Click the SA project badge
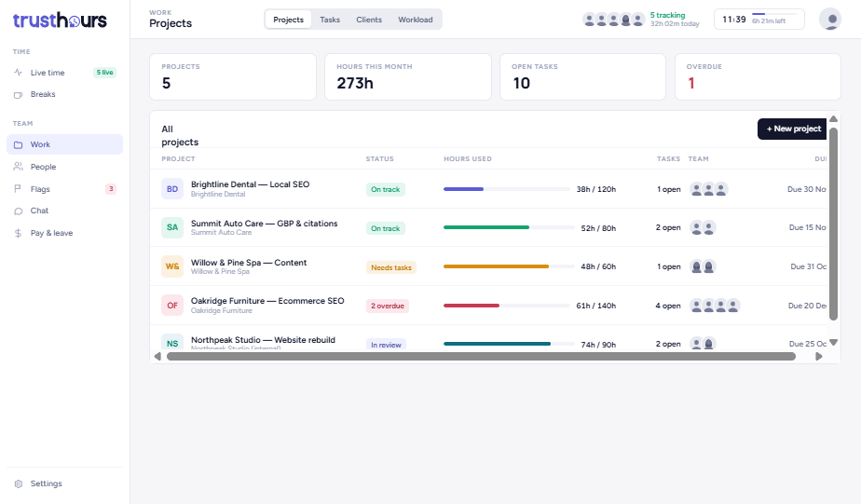Viewport: 861px width, 504px height. [171, 227]
